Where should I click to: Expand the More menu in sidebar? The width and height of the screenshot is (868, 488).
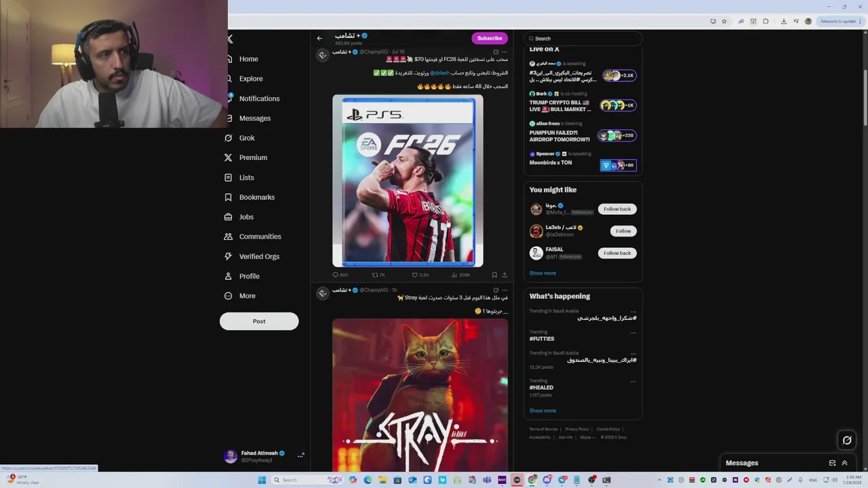click(x=247, y=296)
